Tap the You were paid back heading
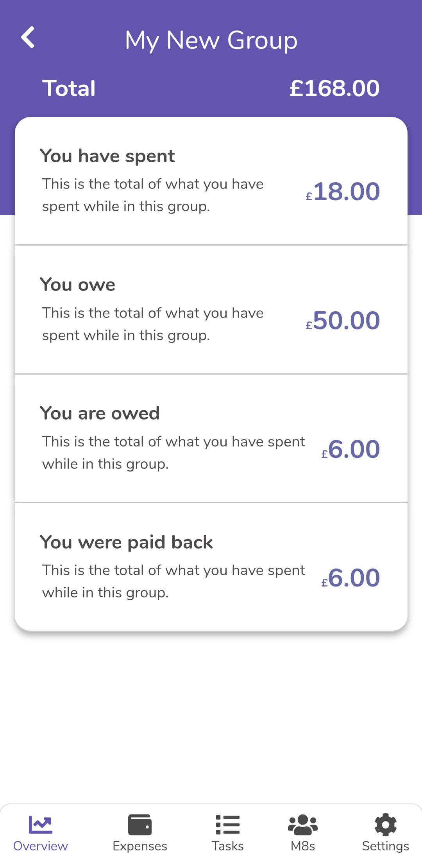 [x=126, y=542]
